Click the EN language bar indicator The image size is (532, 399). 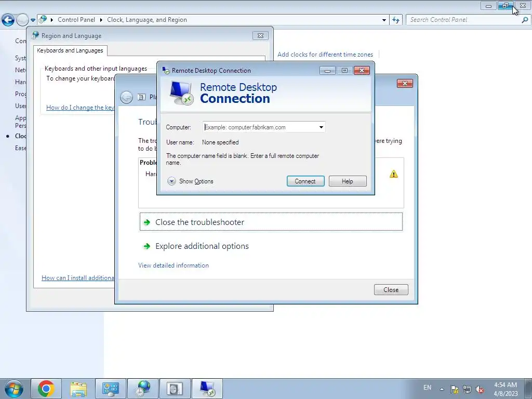click(427, 388)
